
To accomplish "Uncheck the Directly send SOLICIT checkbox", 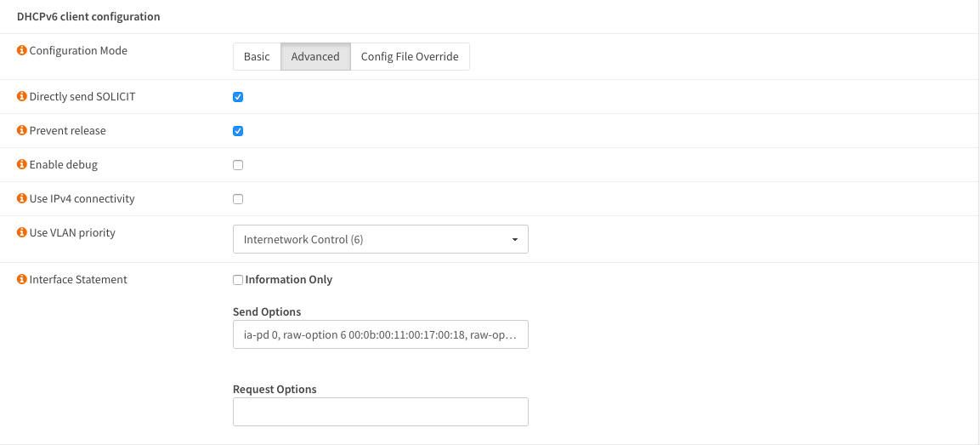I will (238, 97).
